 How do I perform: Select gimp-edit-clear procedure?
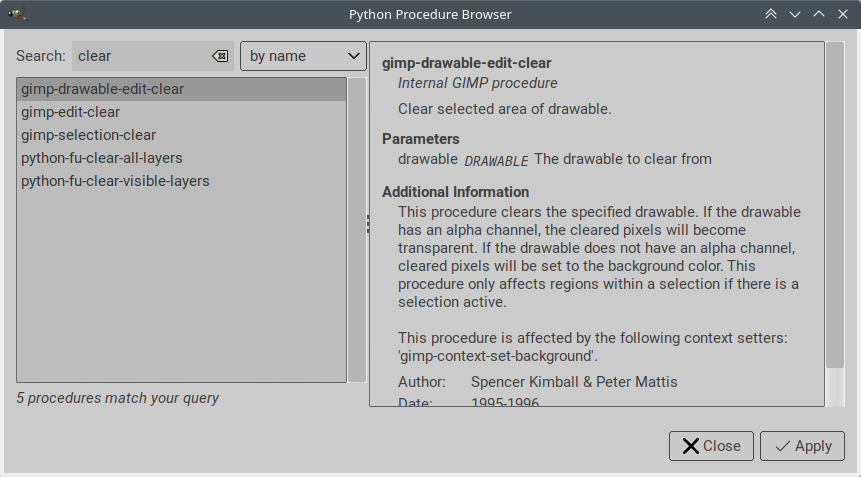(70, 112)
